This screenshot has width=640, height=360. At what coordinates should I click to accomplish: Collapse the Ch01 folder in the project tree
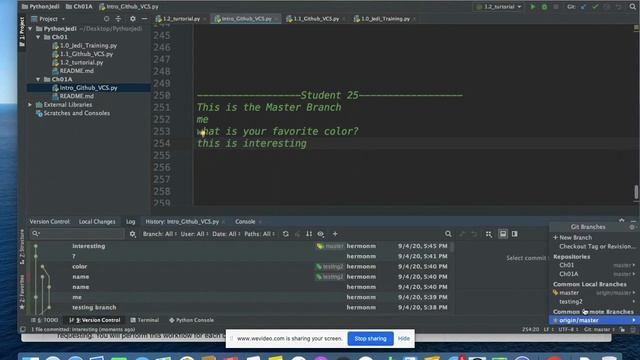pyautogui.click(x=38, y=37)
